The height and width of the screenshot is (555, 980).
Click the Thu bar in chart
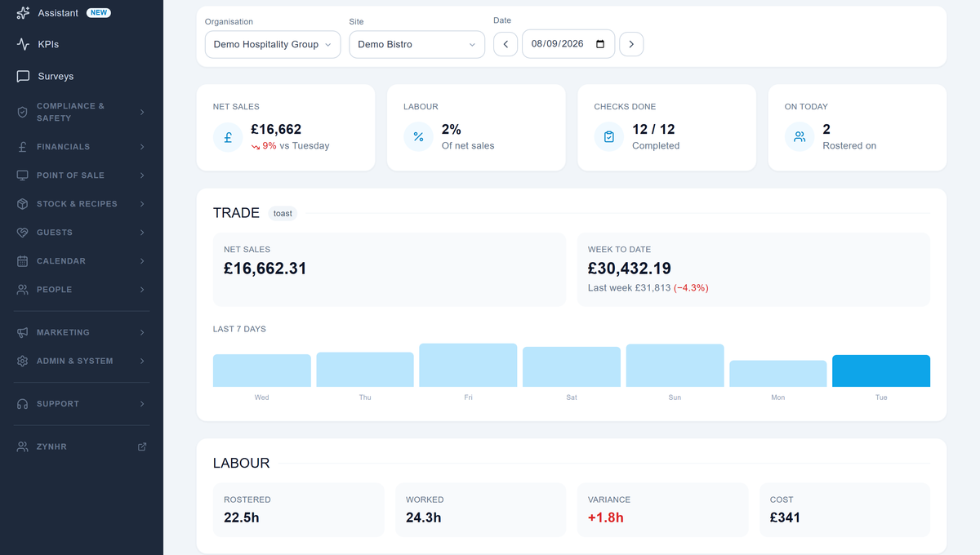click(x=365, y=370)
